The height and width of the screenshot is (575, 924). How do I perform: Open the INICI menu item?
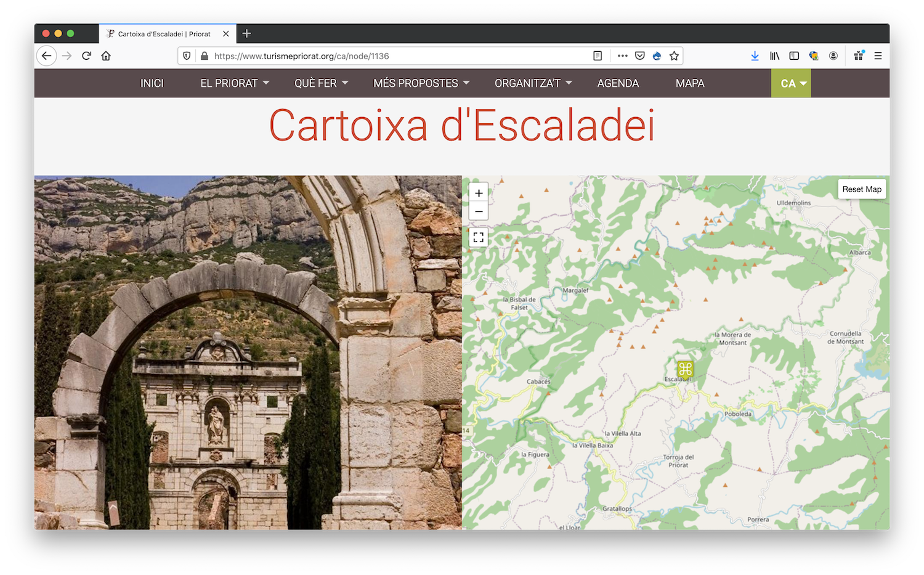152,83
